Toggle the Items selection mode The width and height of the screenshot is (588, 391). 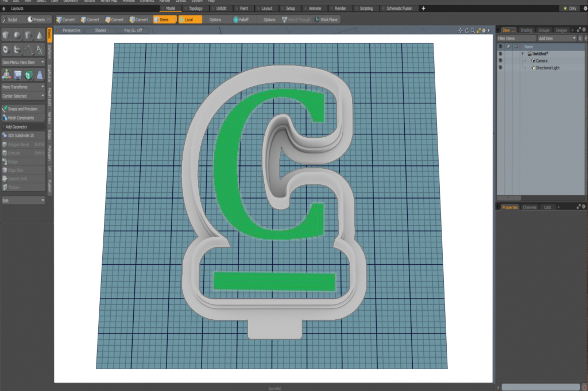(164, 20)
